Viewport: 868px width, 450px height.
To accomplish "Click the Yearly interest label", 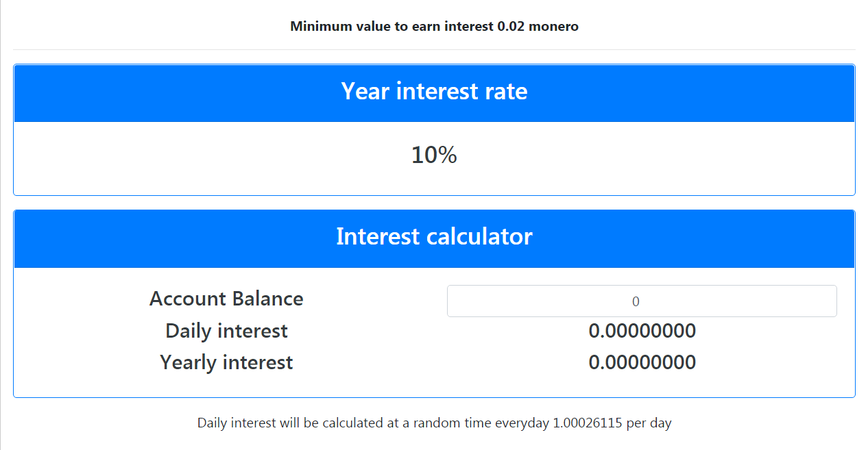I will pyautogui.click(x=226, y=363).
